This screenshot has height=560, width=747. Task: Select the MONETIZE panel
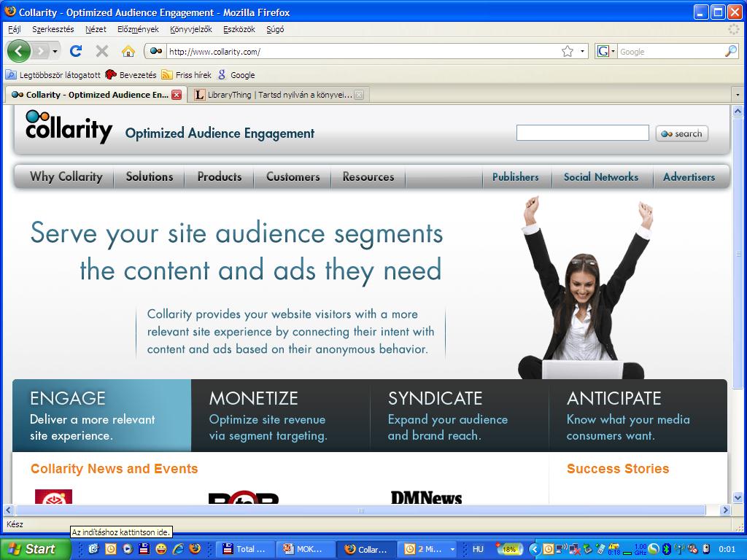281,415
